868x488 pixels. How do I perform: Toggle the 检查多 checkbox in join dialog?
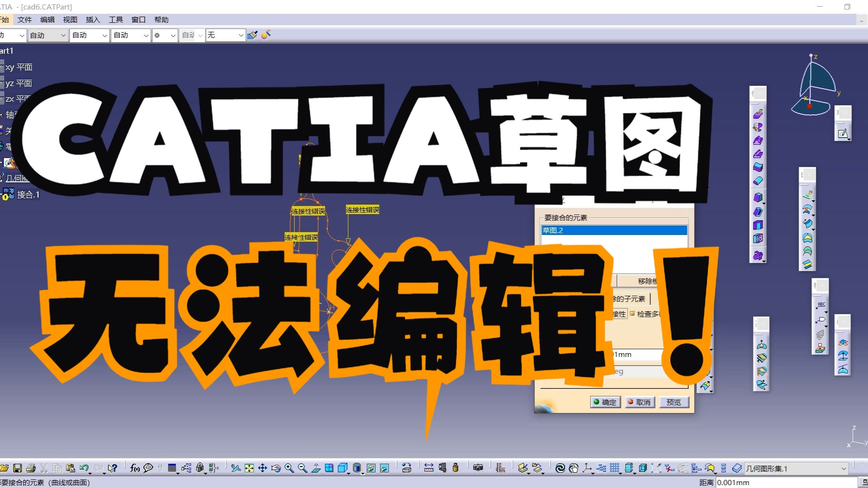click(632, 313)
